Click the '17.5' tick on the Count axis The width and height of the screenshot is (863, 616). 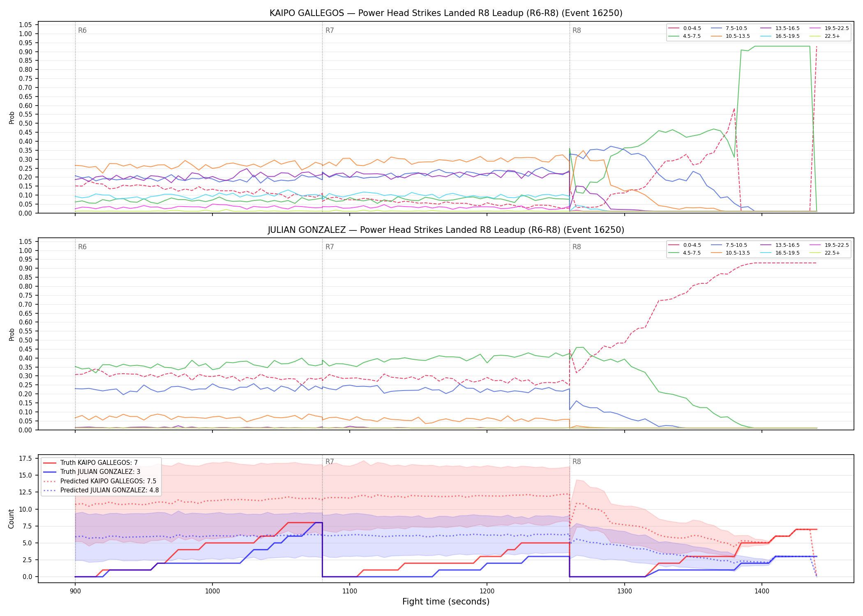(x=26, y=459)
